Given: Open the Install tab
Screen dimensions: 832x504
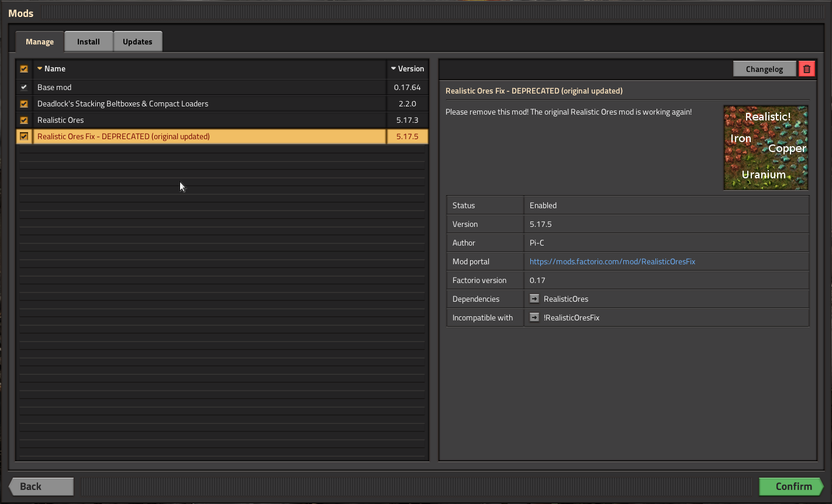Looking at the screenshot, I should click(x=88, y=42).
